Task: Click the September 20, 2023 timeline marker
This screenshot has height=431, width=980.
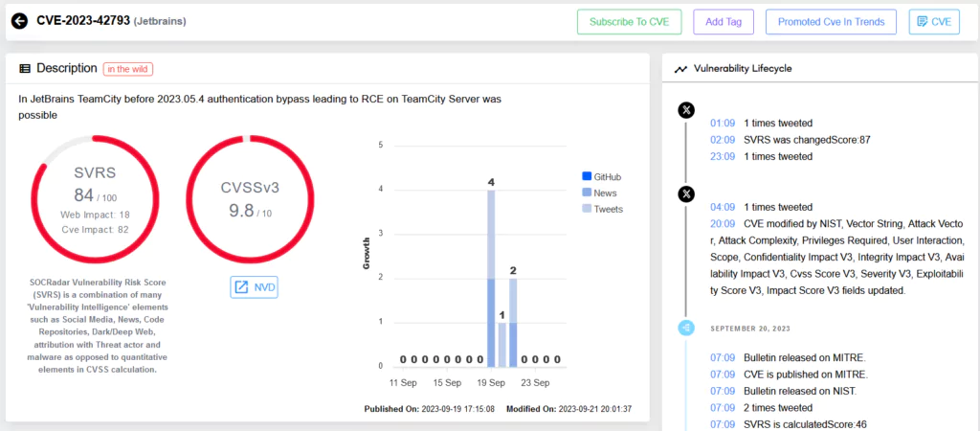Action: point(686,328)
